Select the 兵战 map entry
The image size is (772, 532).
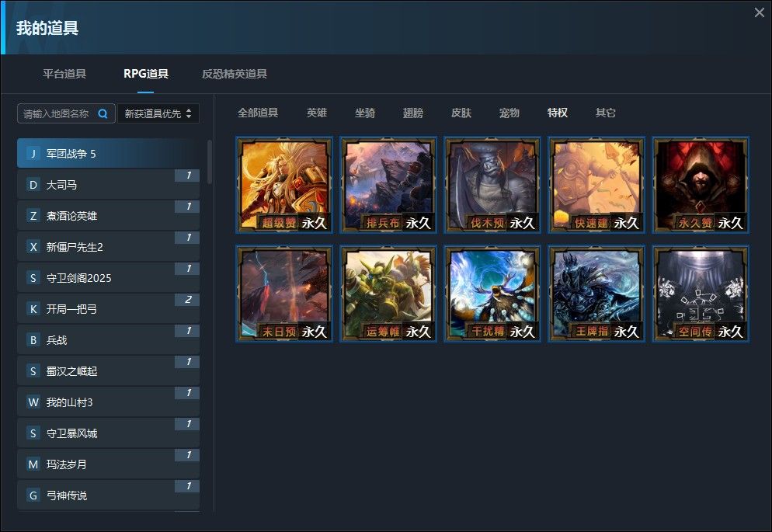point(108,339)
